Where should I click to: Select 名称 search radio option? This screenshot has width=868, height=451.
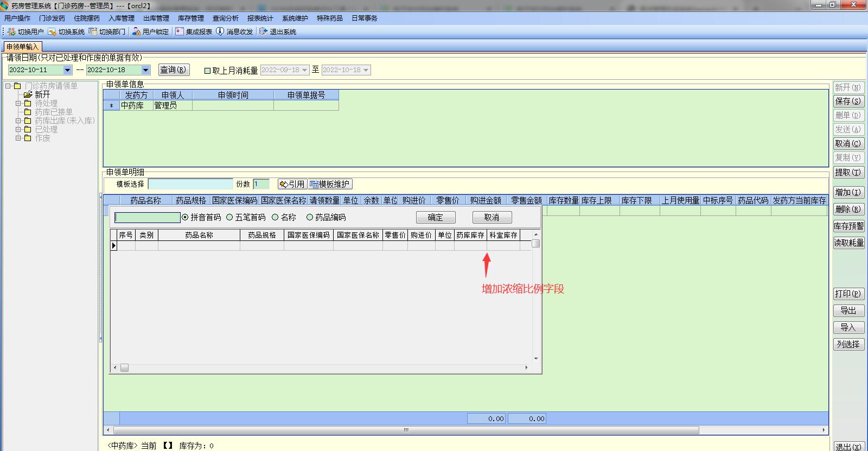[x=275, y=217]
